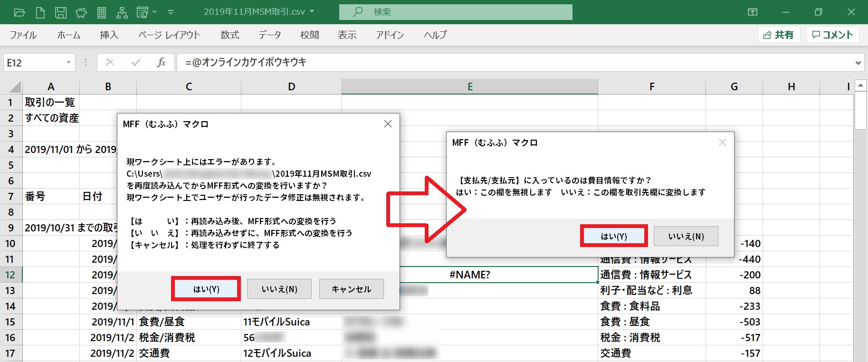Viewport: 868px width, 362px height.
Task: Click いいえ(N) in the reload confirmation dialog
Action: point(279,289)
